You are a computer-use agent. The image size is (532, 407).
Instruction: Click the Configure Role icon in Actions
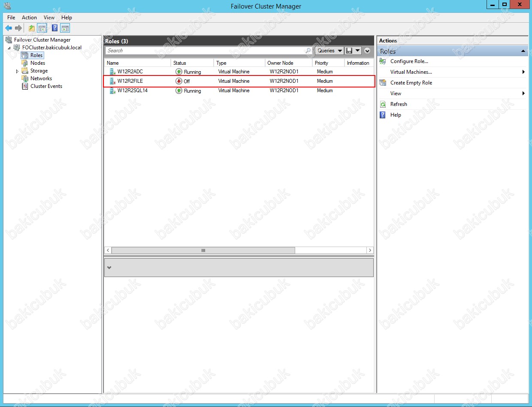[383, 61]
